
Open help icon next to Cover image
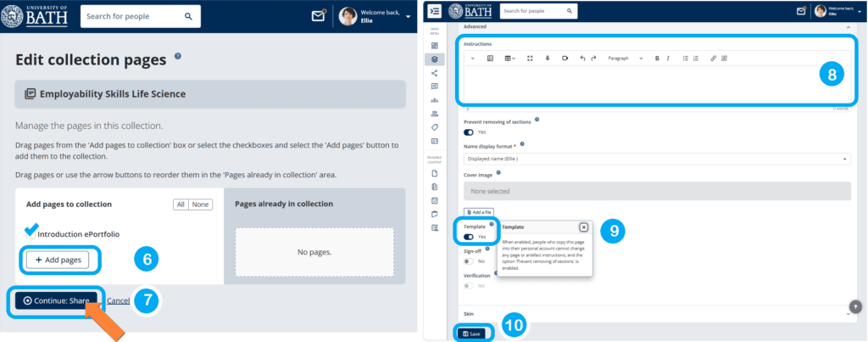point(498,173)
